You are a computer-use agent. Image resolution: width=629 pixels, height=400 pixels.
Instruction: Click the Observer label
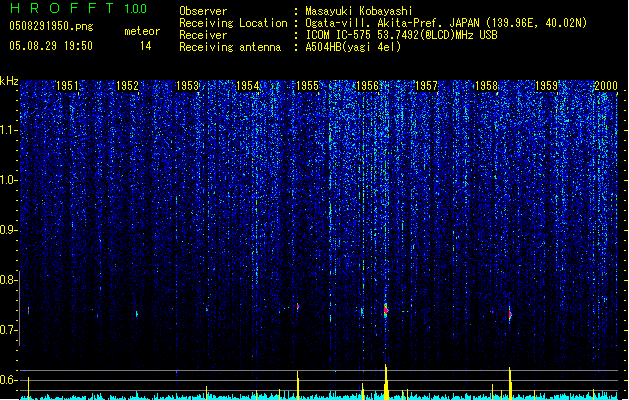(203, 11)
